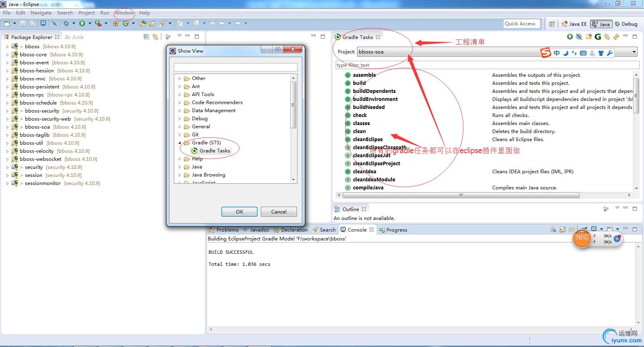This screenshot has width=644, height=347.
Task: Click the Show View tree vertical scrollbar
Action: 293,105
